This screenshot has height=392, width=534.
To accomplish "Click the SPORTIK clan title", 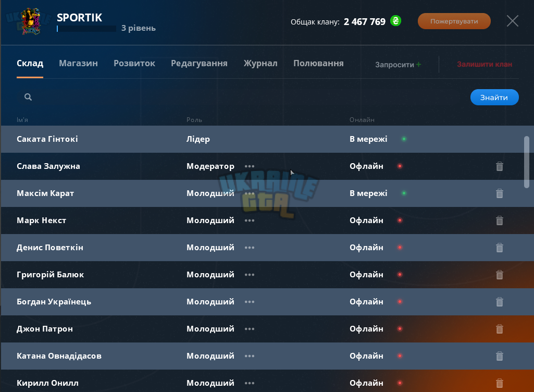I will tap(79, 17).
